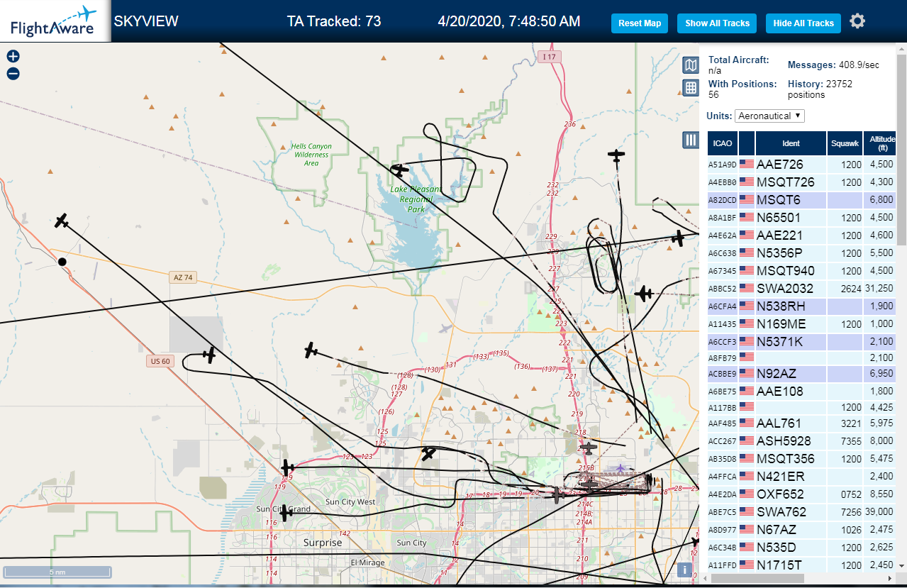This screenshot has width=907, height=588.
Task: Click the SKYVIEW title text
Action: 146,21
